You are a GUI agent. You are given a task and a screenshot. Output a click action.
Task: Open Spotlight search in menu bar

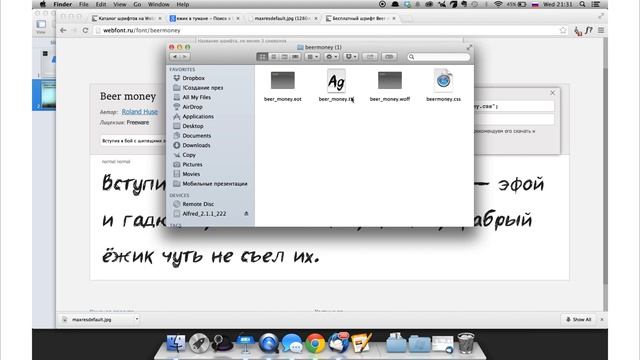pyautogui.click(x=582, y=4)
